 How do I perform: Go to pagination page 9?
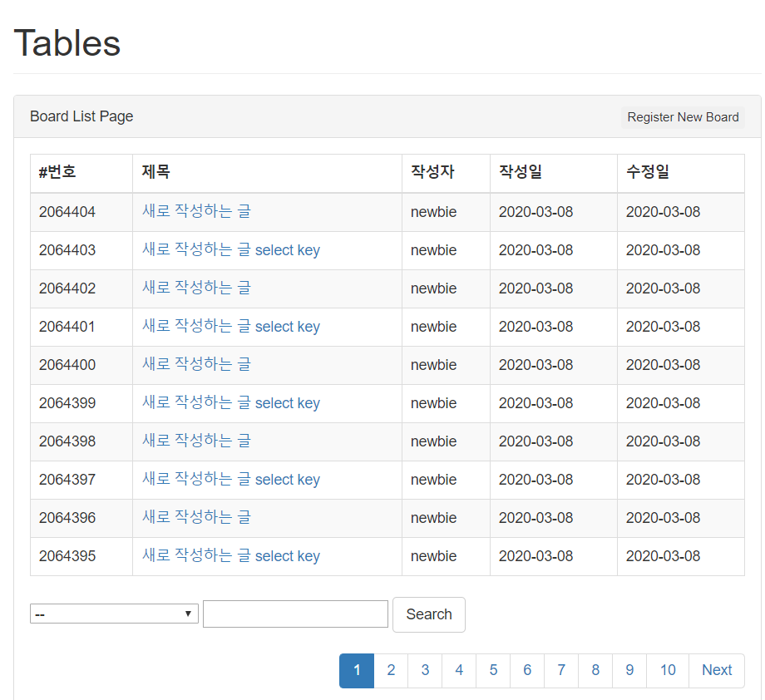click(629, 670)
